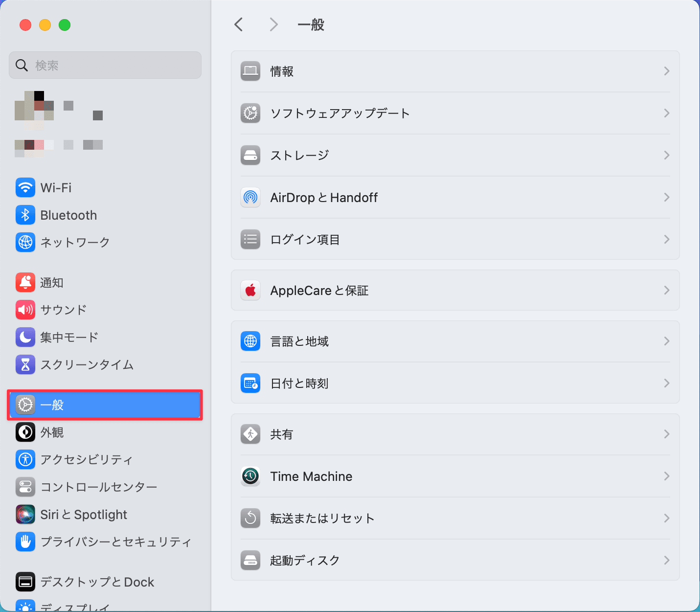Click the Bluetooth icon in sidebar

(x=25, y=215)
